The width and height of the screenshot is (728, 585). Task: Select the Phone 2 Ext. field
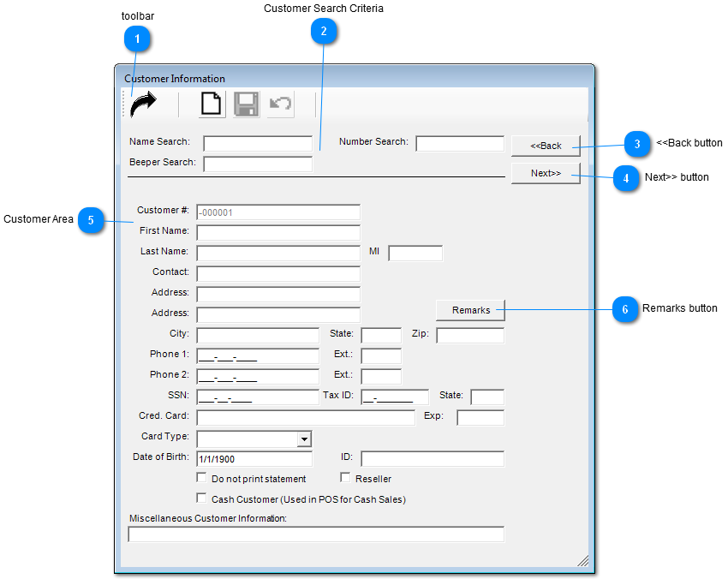pos(381,376)
